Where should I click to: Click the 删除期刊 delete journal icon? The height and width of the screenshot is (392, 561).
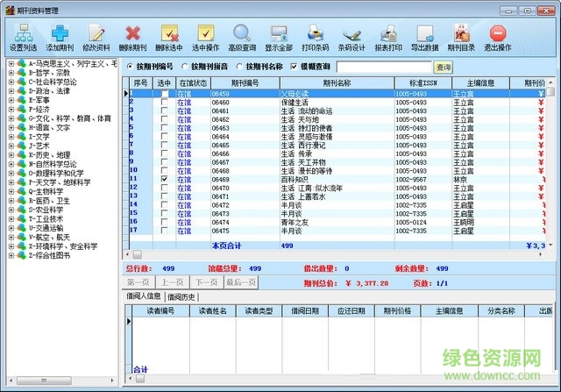(x=132, y=38)
